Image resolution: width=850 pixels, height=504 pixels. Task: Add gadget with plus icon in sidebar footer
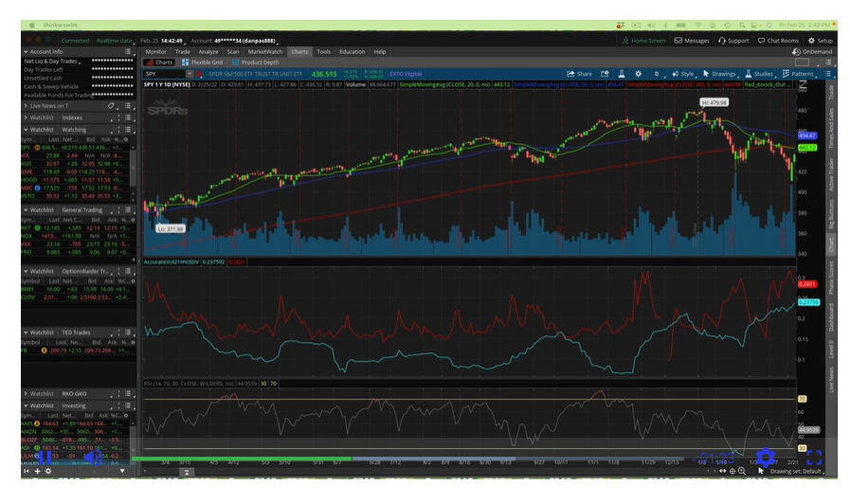pyautogui.click(x=37, y=471)
